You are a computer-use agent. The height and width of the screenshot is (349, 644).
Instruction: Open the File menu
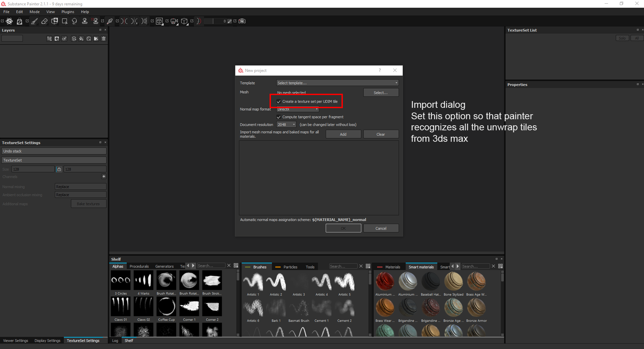point(6,12)
